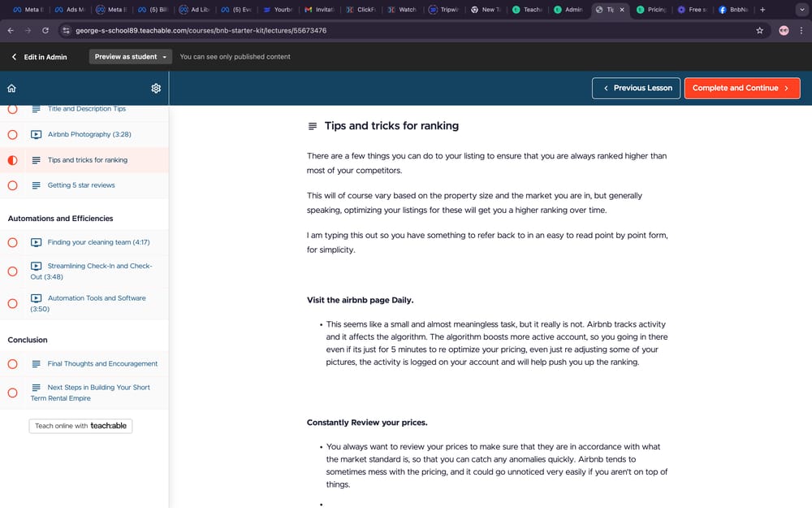The image size is (812, 508).
Task: Click the text icon beside Tips and tricks for ranking in sidebar
Action: point(37,160)
